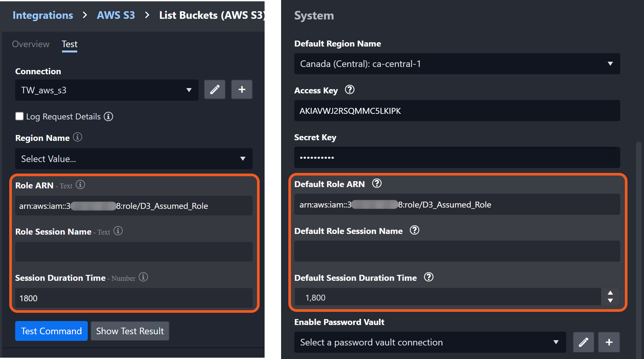The width and height of the screenshot is (644, 359).
Task: Click the add password vault plus icon
Action: pyautogui.click(x=609, y=342)
